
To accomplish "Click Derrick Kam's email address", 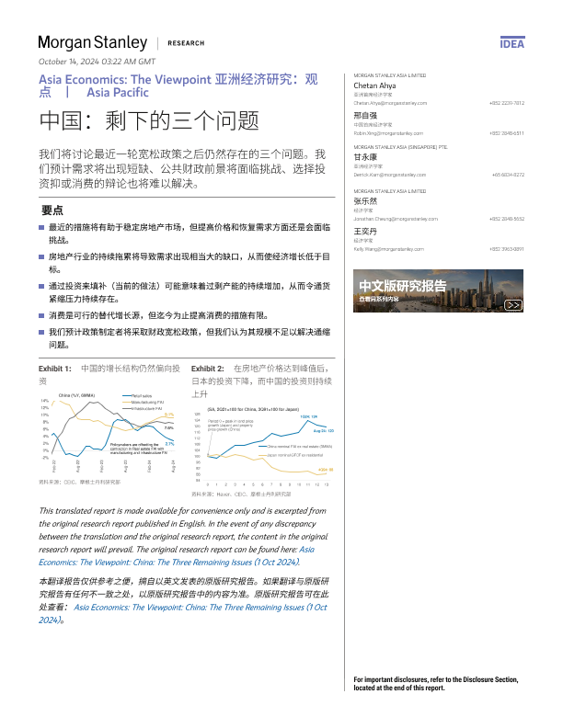I will click(390, 173).
